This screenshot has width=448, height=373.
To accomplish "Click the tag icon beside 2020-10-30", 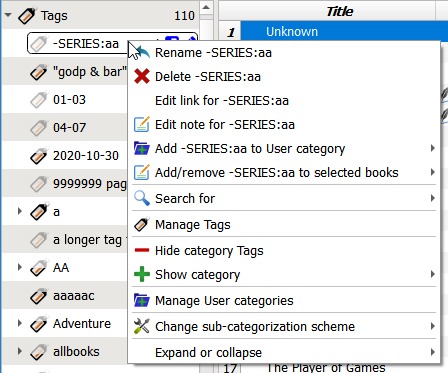I will (39, 156).
